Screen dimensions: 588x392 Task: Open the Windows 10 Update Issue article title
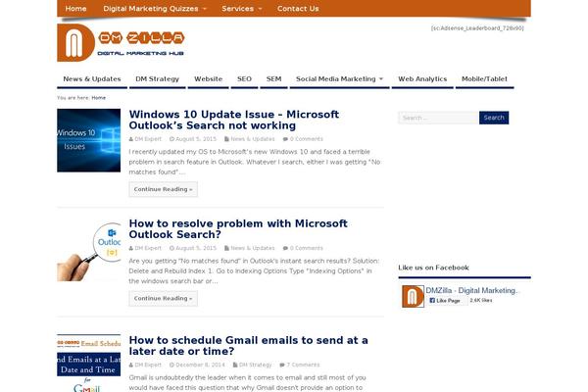pyautogui.click(x=233, y=120)
